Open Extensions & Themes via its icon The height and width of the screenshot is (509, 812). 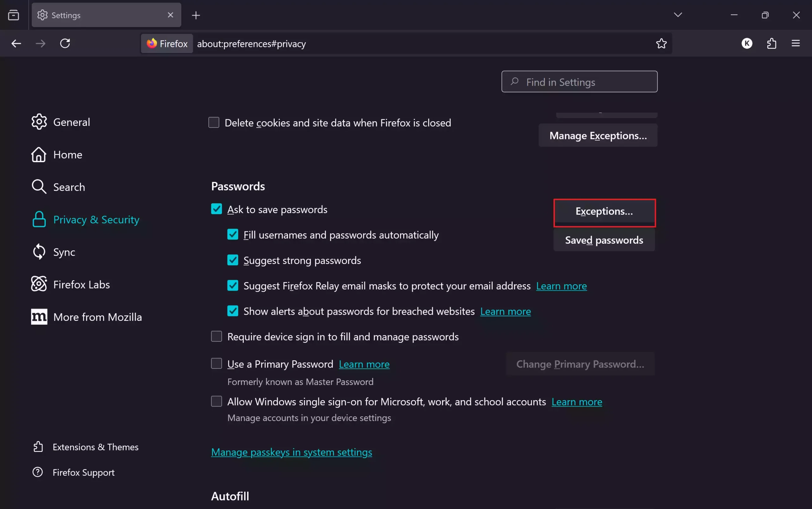click(x=38, y=447)
